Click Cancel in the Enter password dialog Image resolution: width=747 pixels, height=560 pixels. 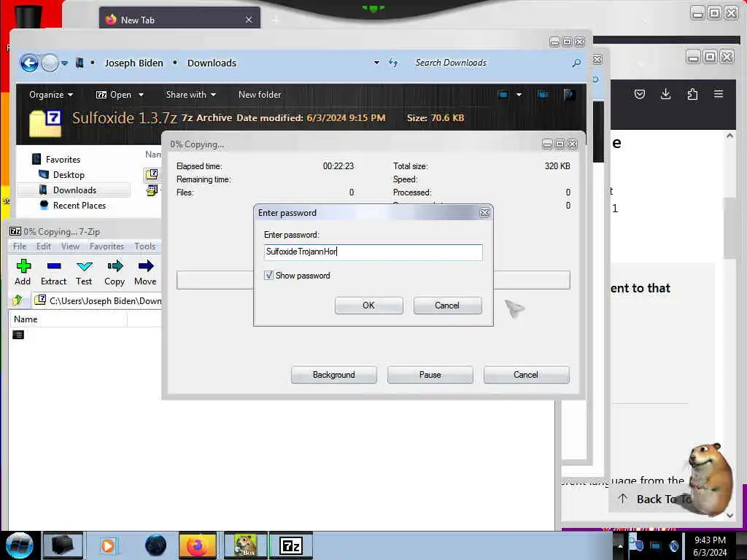point(447,306)
